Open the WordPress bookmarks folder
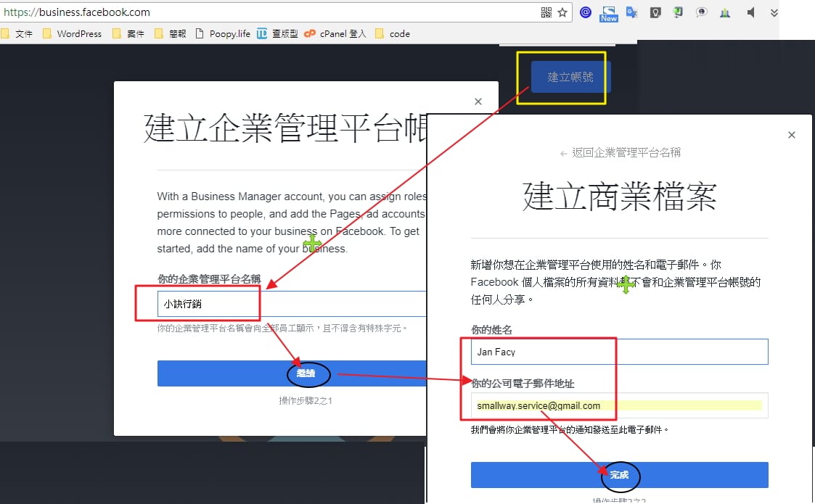Viewport: 815px width, 504px height. pos(73,34)
